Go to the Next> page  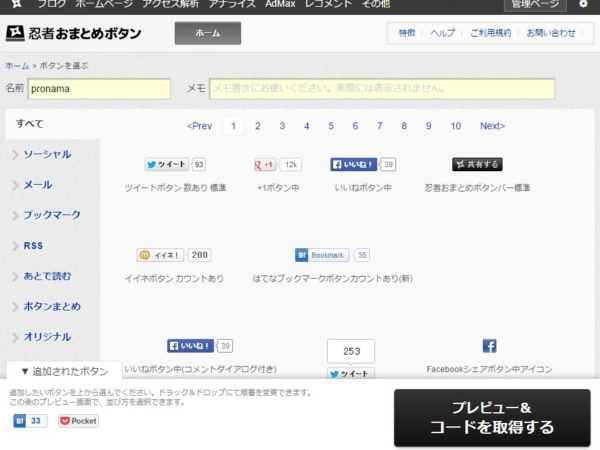pyautogui.click(x=492, y=126)
